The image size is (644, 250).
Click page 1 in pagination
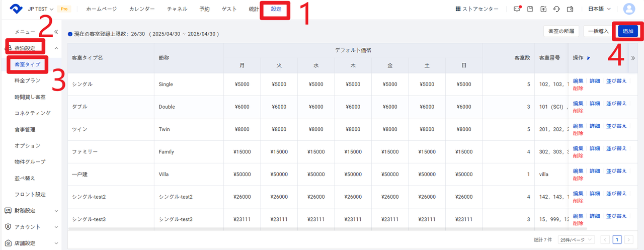coord(617,240)
